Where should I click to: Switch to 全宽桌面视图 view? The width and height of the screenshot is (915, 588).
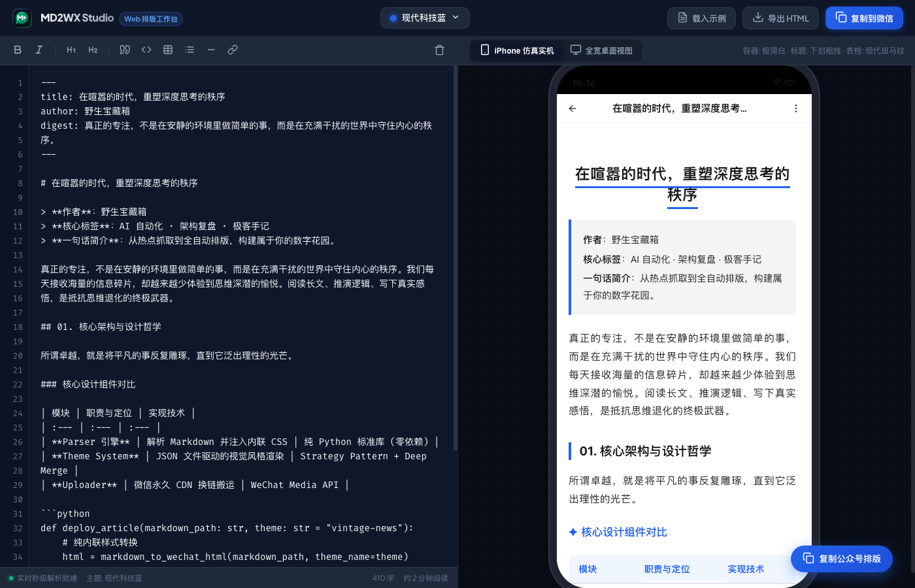tap(601, 50)
